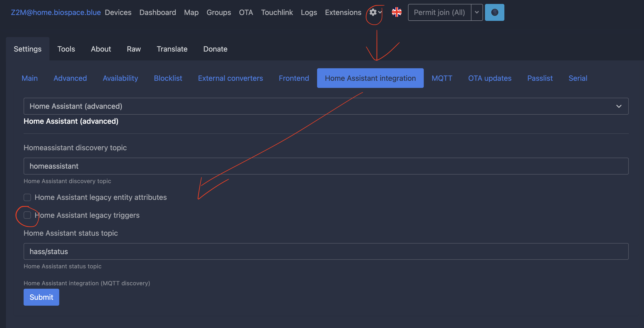Click the UK flag to change language

tap(396, 12)
